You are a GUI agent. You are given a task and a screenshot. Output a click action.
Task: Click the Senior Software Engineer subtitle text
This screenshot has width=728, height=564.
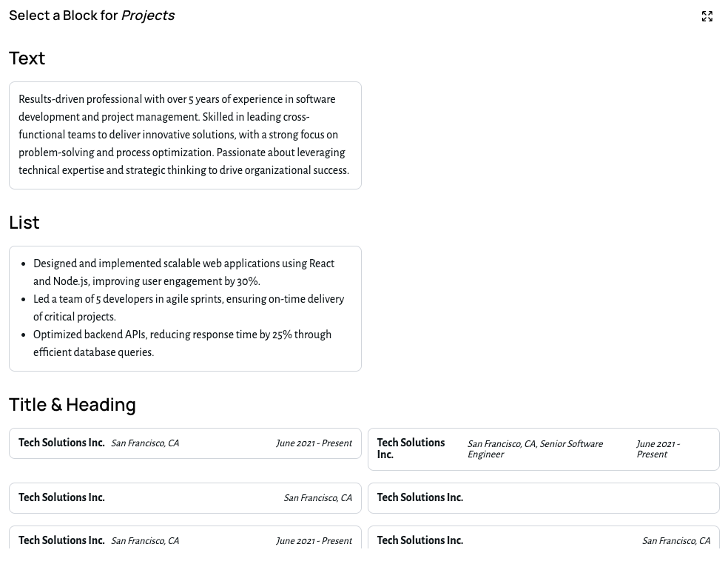coord(535,449)
